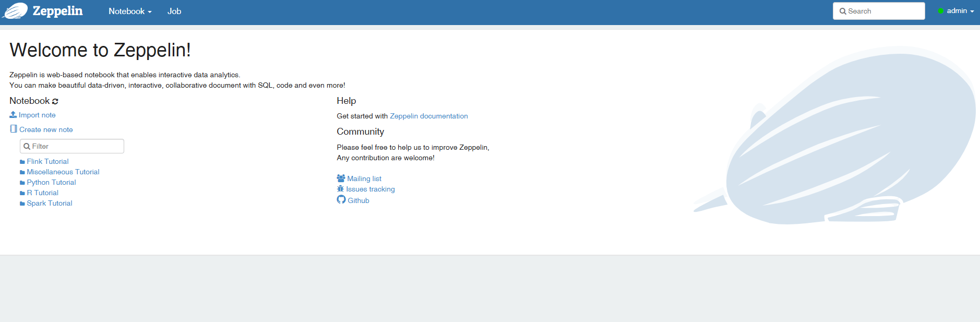Click the green connection status dot

point(940,11)
